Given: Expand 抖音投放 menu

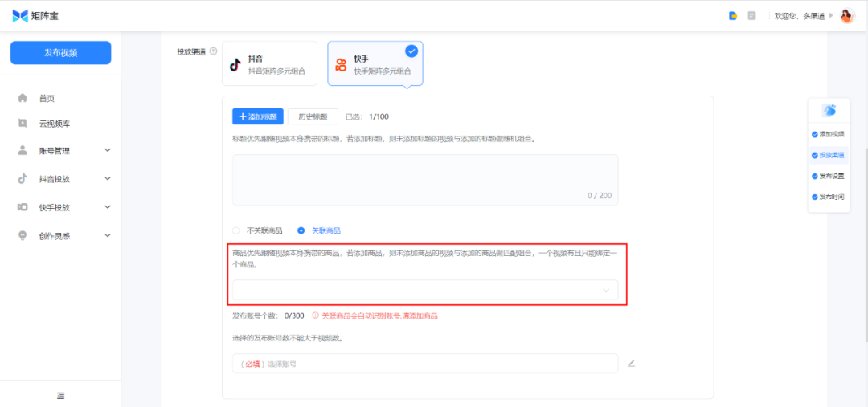Looking at the screenshot, I should [61, 179].
